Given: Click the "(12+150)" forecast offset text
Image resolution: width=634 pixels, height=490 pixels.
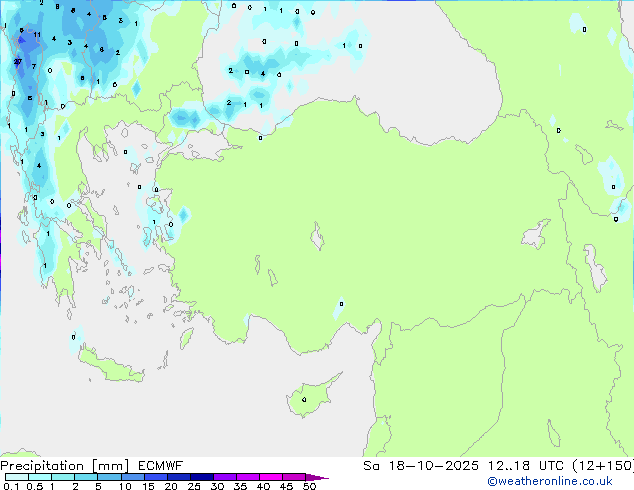Looking at the screenshot, I should [x=603, y=466].
